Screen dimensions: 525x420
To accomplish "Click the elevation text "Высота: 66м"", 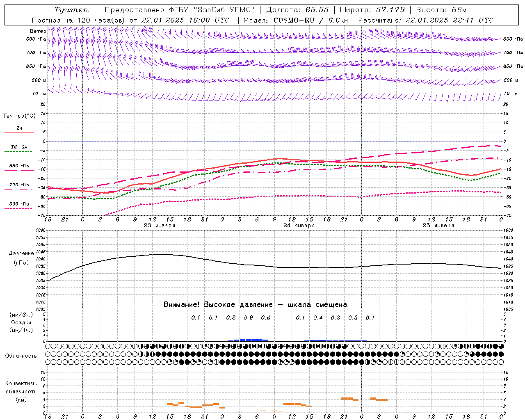I will 441,10.
